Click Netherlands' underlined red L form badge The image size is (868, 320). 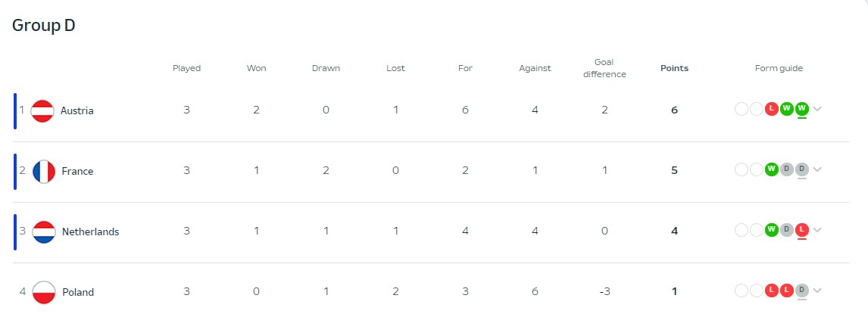tap(801, 230)
